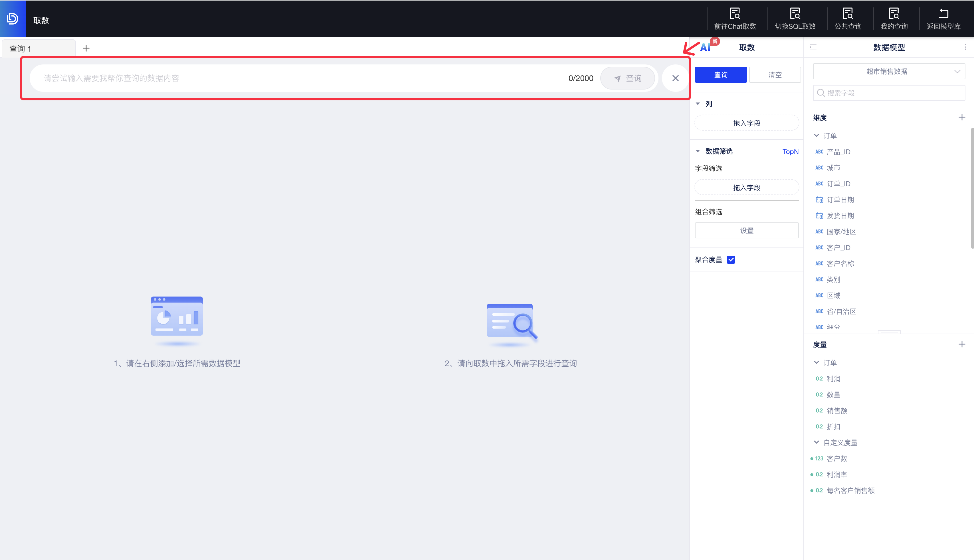Screen dimensions: 974x560
Task: Add a new dimension with the 维度 plus icon
Action: pos(961,117)
